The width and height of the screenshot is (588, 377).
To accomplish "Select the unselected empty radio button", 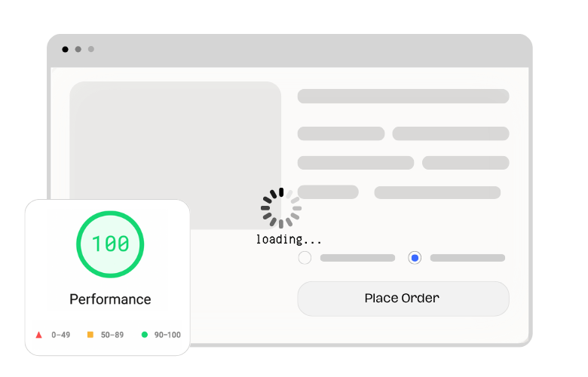I will pos(305,258).
